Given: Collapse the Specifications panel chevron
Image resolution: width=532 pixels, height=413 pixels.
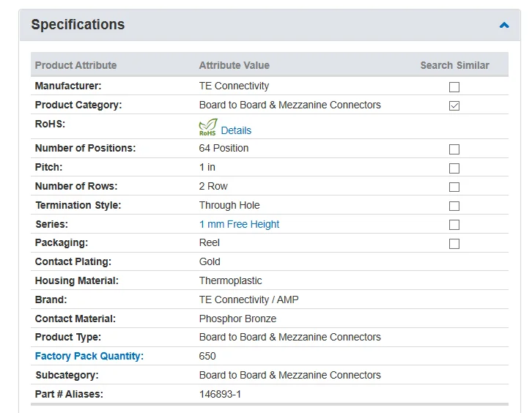Looking at the screenshot, I should (x=504, y=25).
